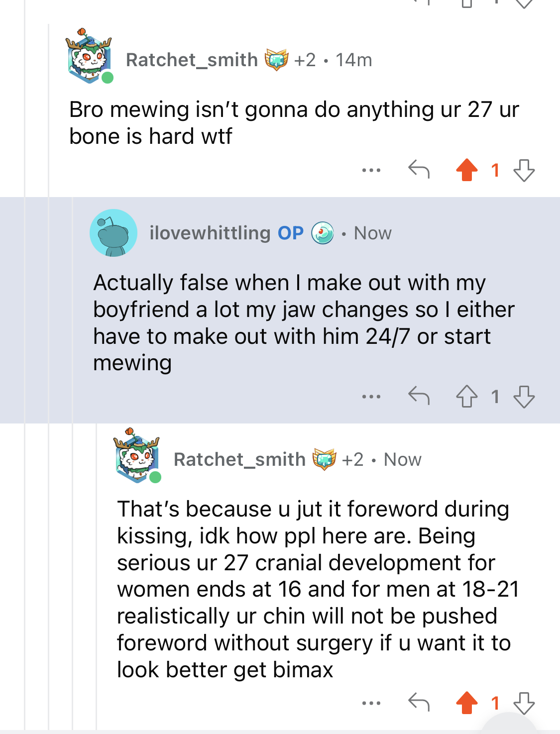The height and width of the screenshot is (734, 560).
Task: Open Ratchet_smith's avatar on top comment
Action: [x=90, y=56]
